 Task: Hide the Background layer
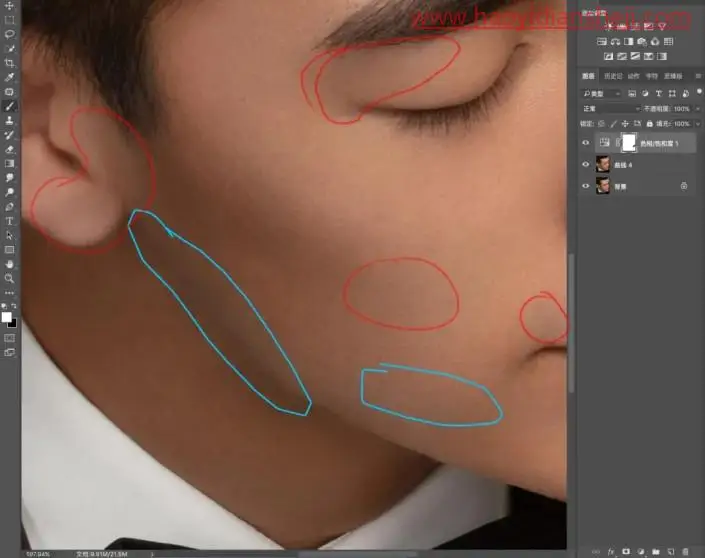click(585, 186)
